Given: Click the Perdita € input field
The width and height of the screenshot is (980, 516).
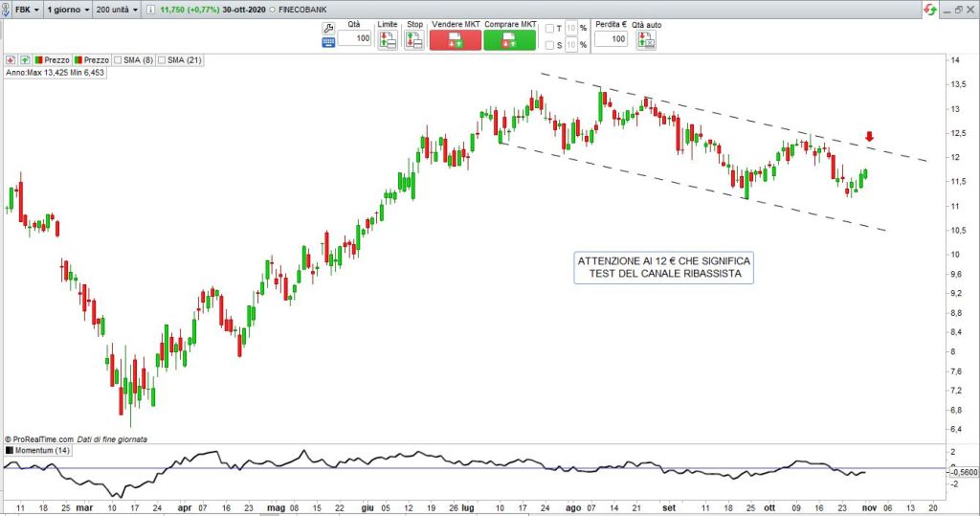Looking at the screenshot, I should [x=611, y=39].
